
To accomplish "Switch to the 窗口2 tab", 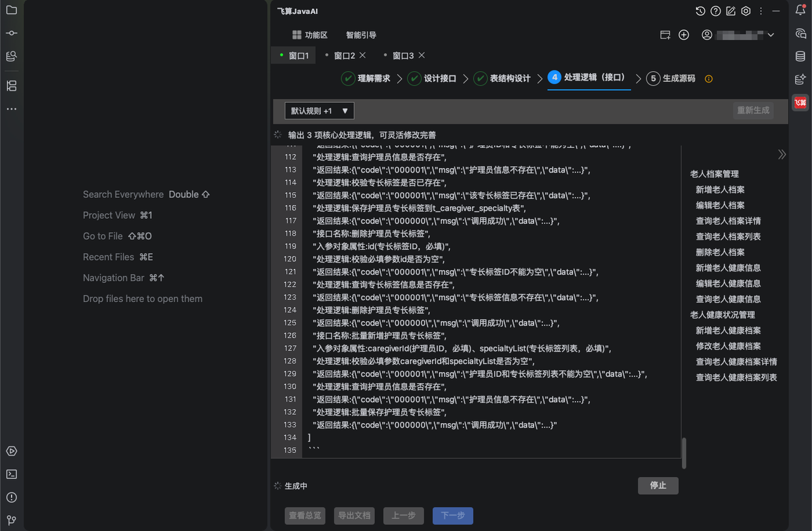I will [344, 56].
